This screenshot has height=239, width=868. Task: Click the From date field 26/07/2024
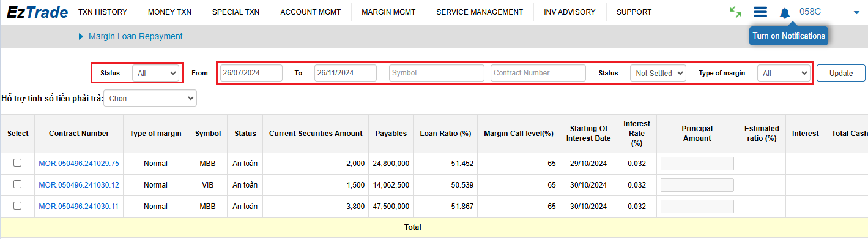click(251, 73)
